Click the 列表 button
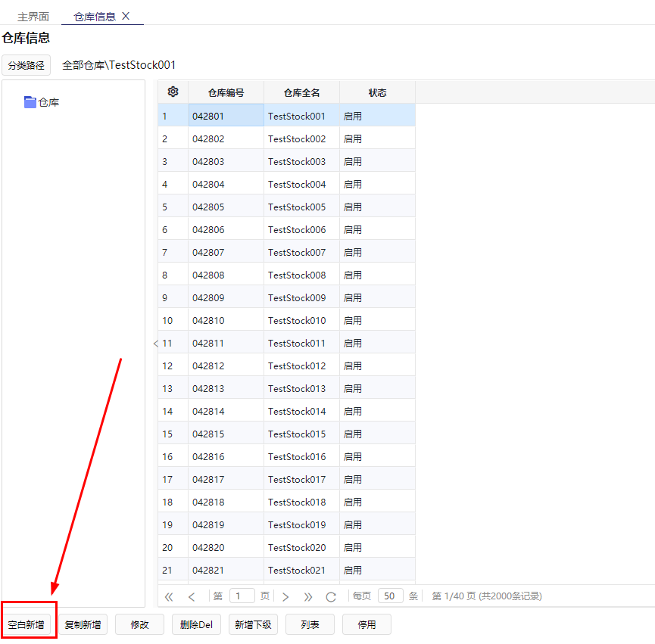655x644 pixels. point(310,624)
